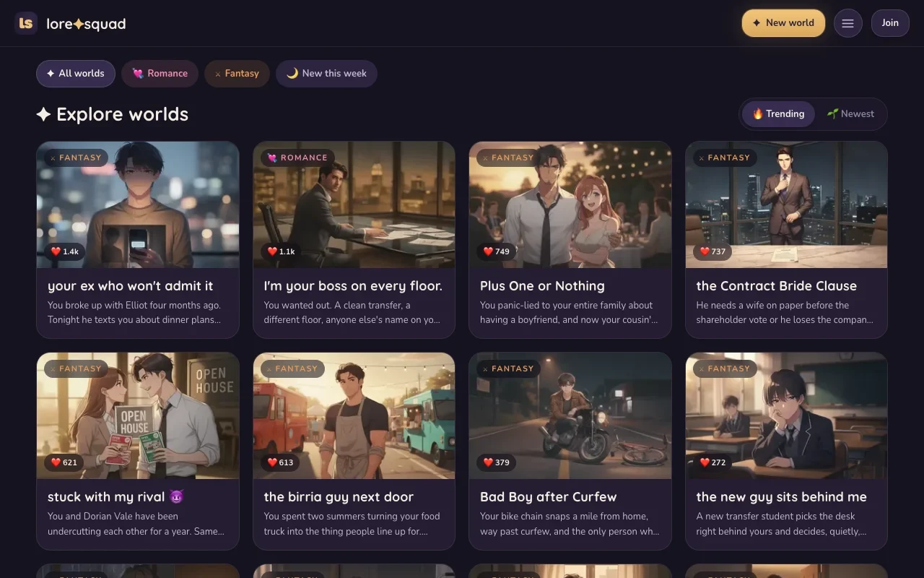The width and height of the screenshot is (924, 578).
Task: Click description 'You and Dorian Vale have been'
Action: (x=136, y=524)
